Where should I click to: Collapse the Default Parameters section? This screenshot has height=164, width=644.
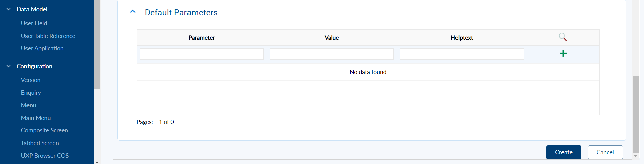pyautogui.click(x=133, y=12)
